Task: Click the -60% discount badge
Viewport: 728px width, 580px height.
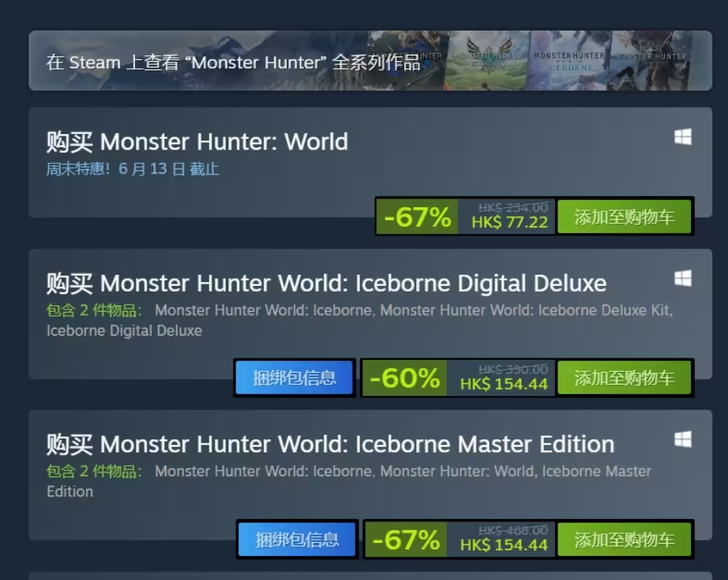Action: coord(404,378)
